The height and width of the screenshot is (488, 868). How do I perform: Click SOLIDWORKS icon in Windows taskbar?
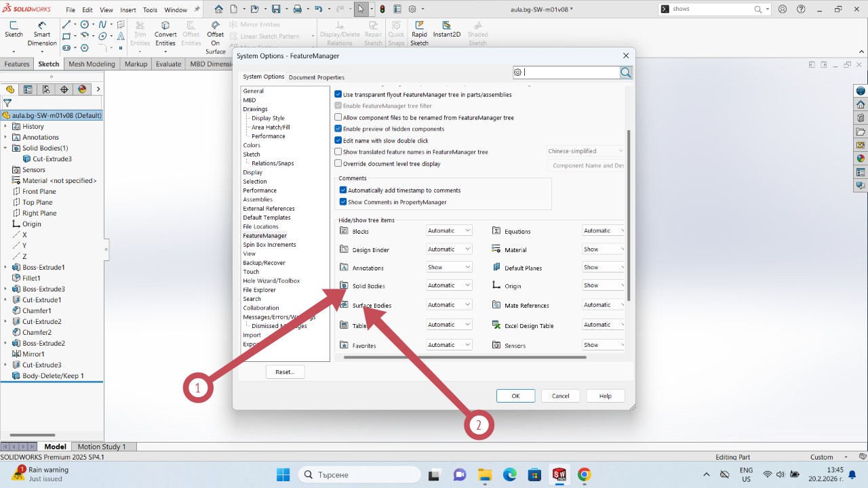pos(559,474)
